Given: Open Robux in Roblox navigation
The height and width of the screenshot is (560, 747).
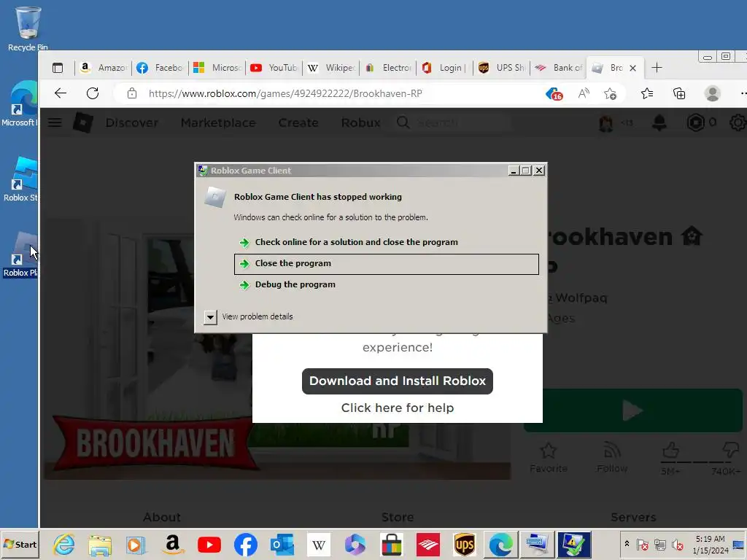Looking at the screenshot, I should pyautogui.click(x=360, y=122).
